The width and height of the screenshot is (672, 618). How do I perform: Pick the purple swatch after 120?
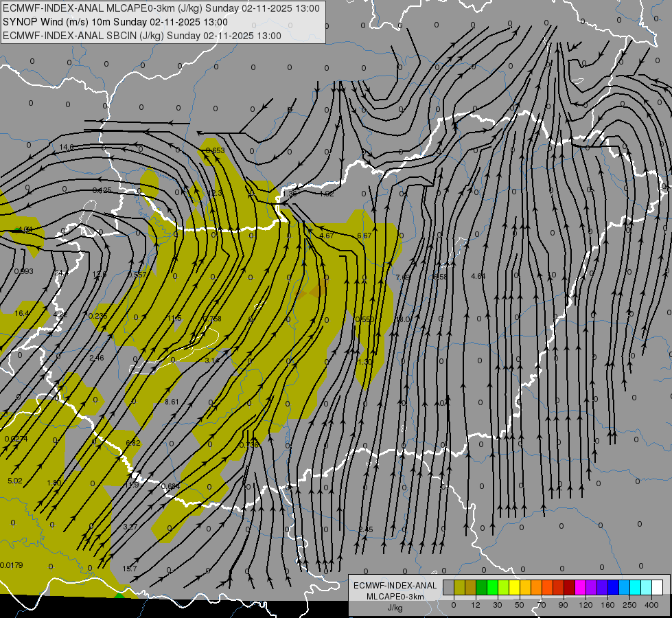(x=592, y=588)
